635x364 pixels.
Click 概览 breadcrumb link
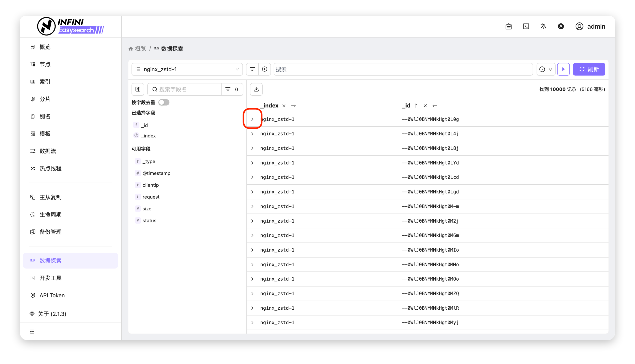[140, 49]
